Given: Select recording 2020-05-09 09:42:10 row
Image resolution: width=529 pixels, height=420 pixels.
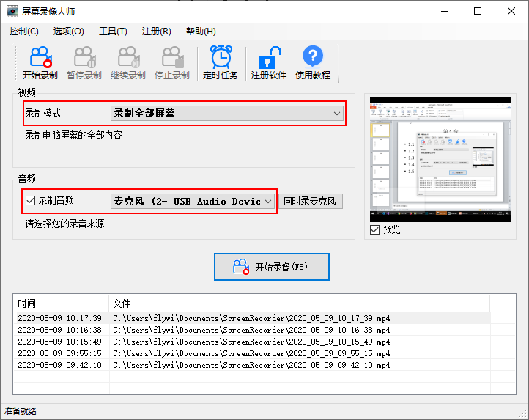Looking at the screenshot, I should click(x=254, y=365).
